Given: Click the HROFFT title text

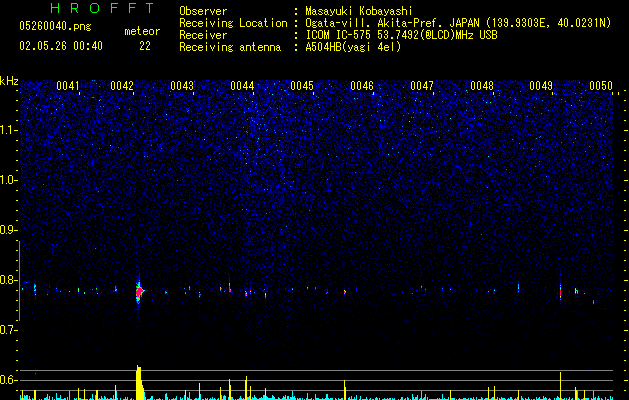Looking at the screenshot, I should 102,8.
